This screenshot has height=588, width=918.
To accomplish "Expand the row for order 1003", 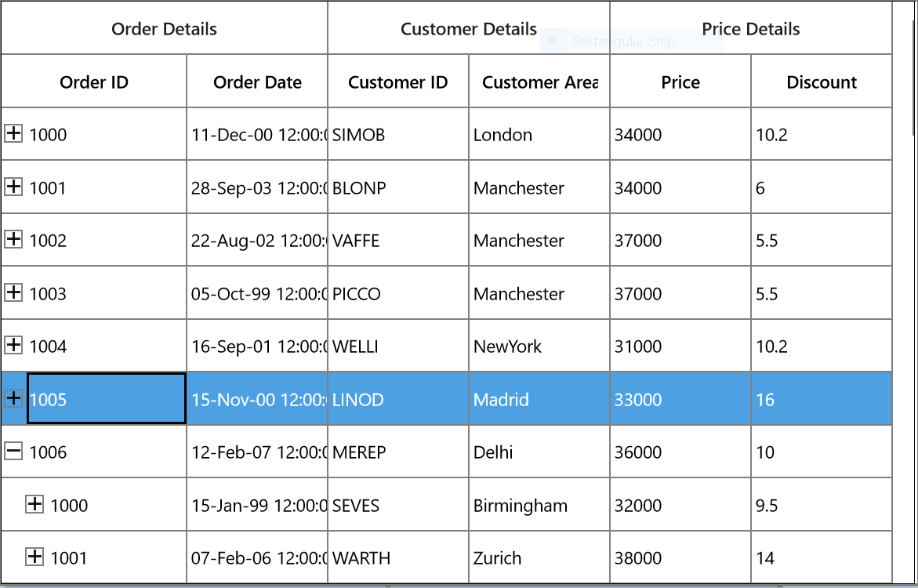I will click(13, 292).
